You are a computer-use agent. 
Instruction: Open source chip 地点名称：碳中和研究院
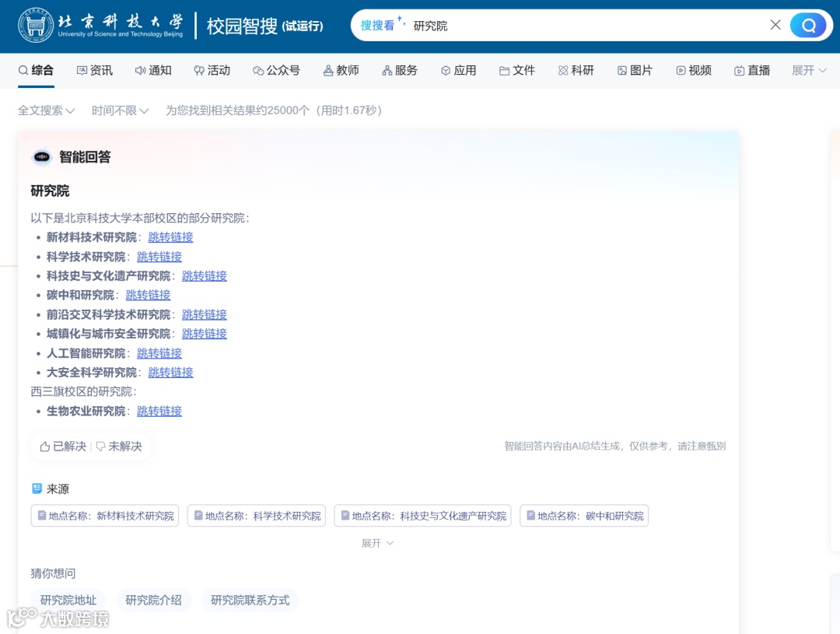pos(584,516)
